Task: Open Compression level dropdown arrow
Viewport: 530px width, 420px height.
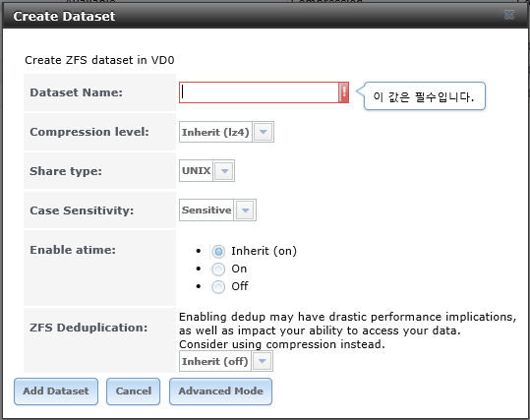Action: click(263, 132)
